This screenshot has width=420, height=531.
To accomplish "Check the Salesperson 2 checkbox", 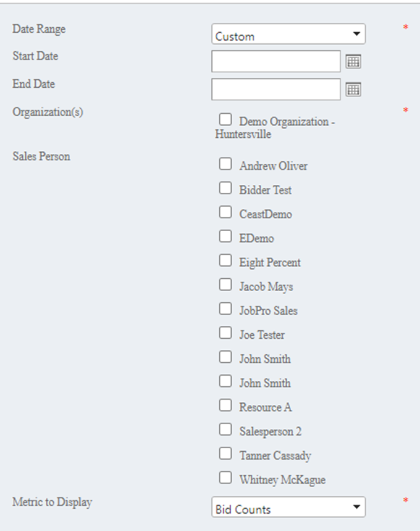I will (225, 429).
